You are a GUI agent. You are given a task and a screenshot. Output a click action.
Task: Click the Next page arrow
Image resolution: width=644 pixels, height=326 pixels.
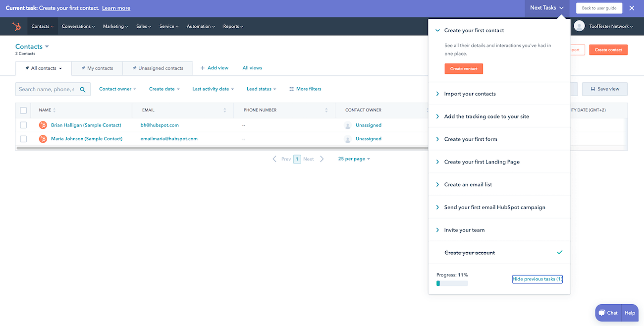coord(322,159)
